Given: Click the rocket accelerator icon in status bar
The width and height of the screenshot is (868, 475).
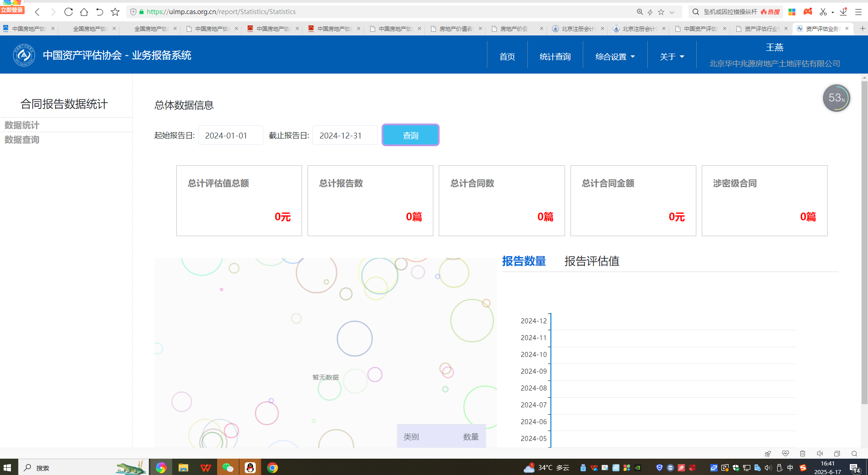Looking at the screenshot, I should tap(768, 453).
